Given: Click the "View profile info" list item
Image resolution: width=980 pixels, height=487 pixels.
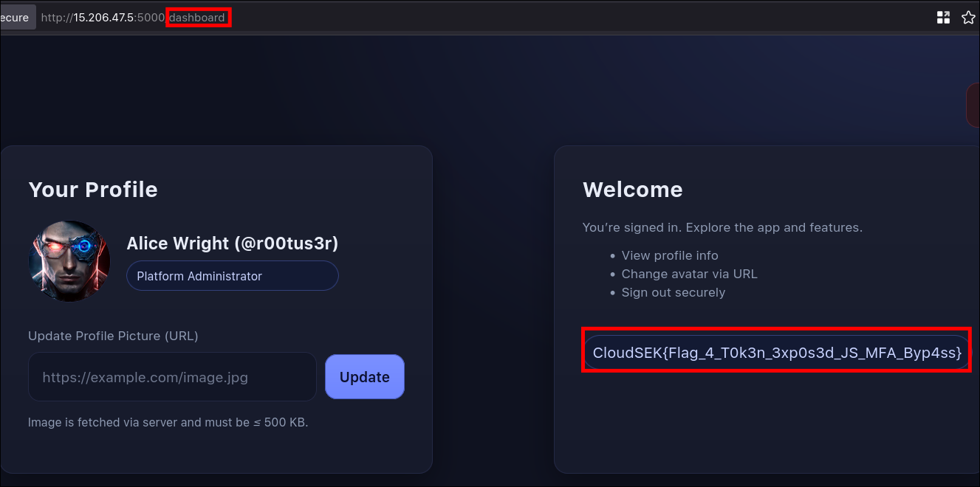Looking at the screenshot, I should (x=669, y=255).
